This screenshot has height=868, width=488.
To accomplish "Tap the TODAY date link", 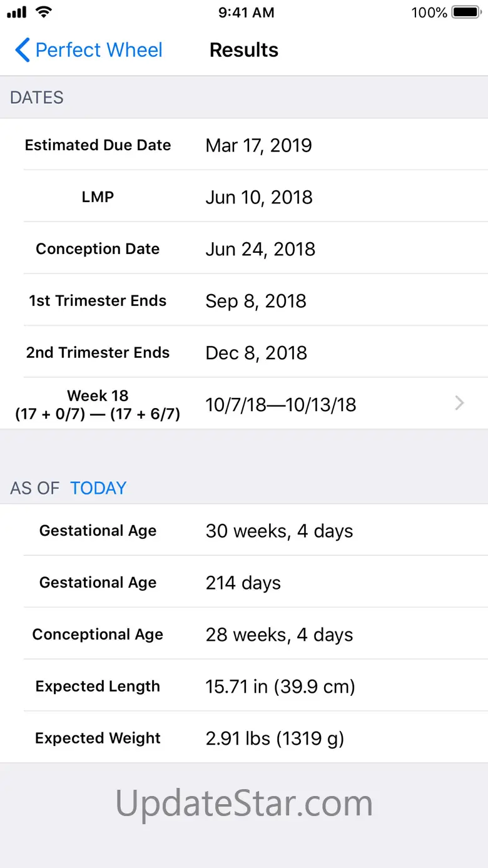I will 98,488.
